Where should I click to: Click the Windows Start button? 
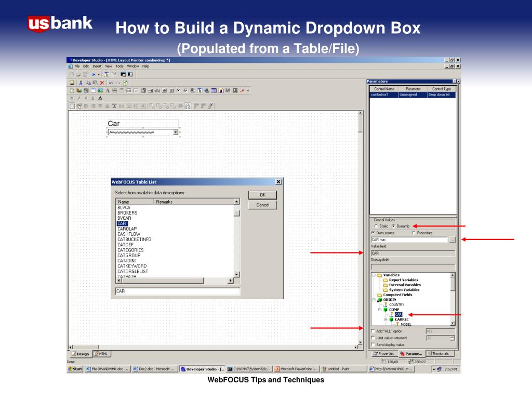click(x=75, y=369)
